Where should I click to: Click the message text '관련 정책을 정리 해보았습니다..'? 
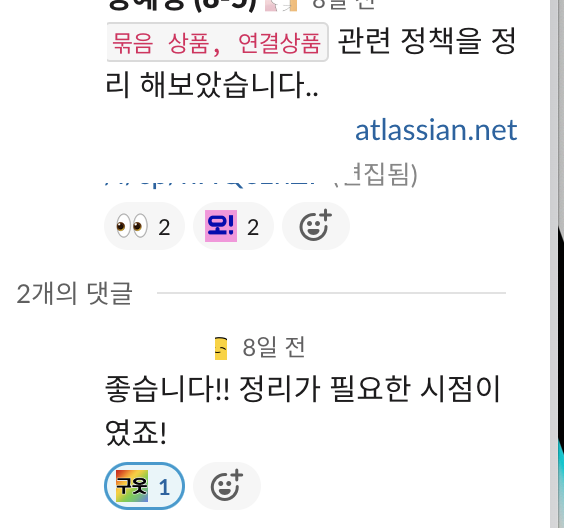[x=311, y=63]
